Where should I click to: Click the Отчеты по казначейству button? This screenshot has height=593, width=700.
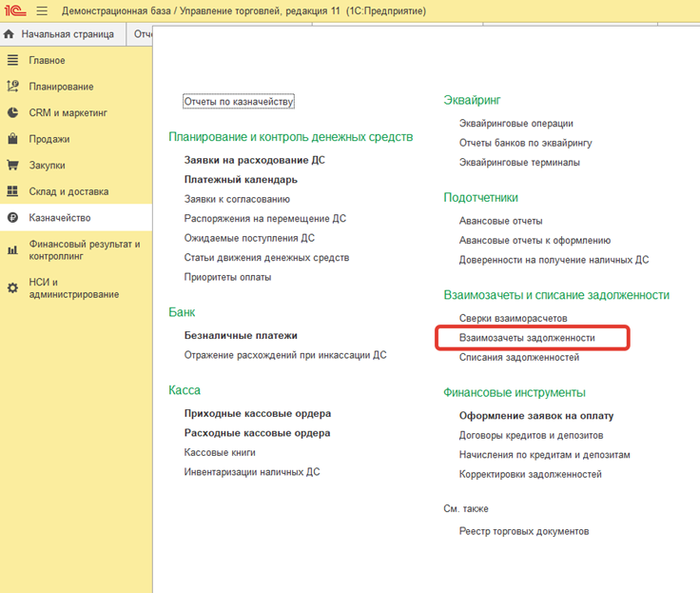(239, 102)
